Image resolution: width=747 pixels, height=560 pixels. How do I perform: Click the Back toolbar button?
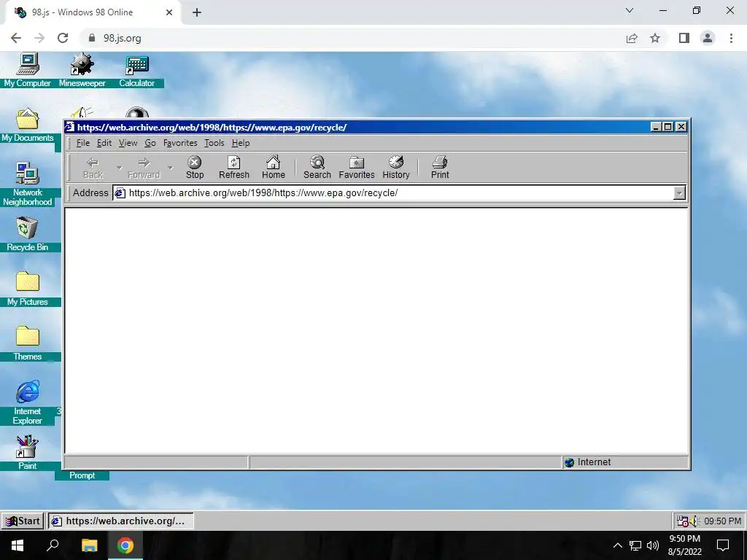[93, 167]
